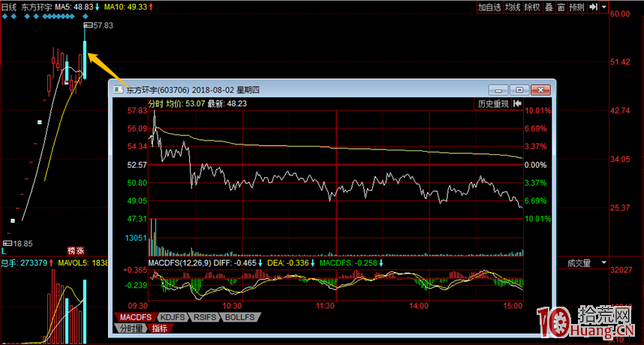Click the 日线 period label
This screenshot has height=345, width=644.
pyautogui.click(x=8, y=7)
